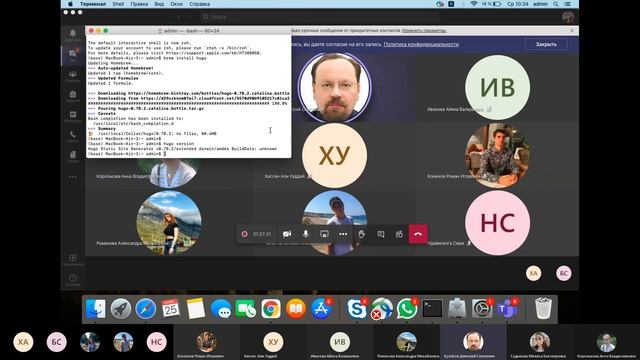Open more actions (three dots) in the meeting toolbar
Image resolution: width=640 pixels, height=360 pixels.
coord(343,234)
